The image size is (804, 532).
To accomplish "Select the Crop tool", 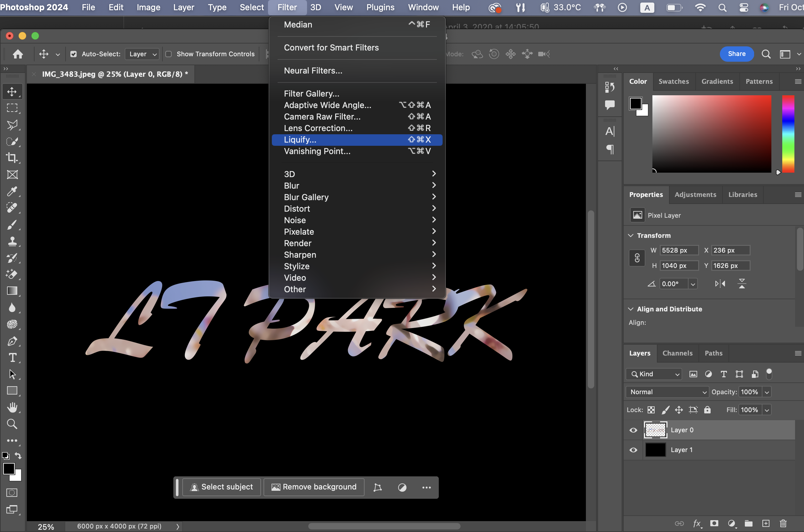I will [12, 158].
